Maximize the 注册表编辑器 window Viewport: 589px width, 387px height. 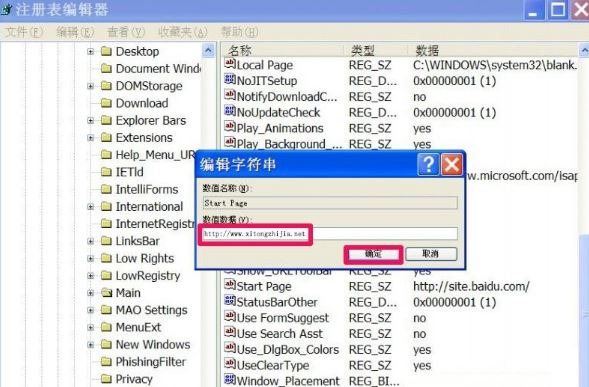(557, 9)
